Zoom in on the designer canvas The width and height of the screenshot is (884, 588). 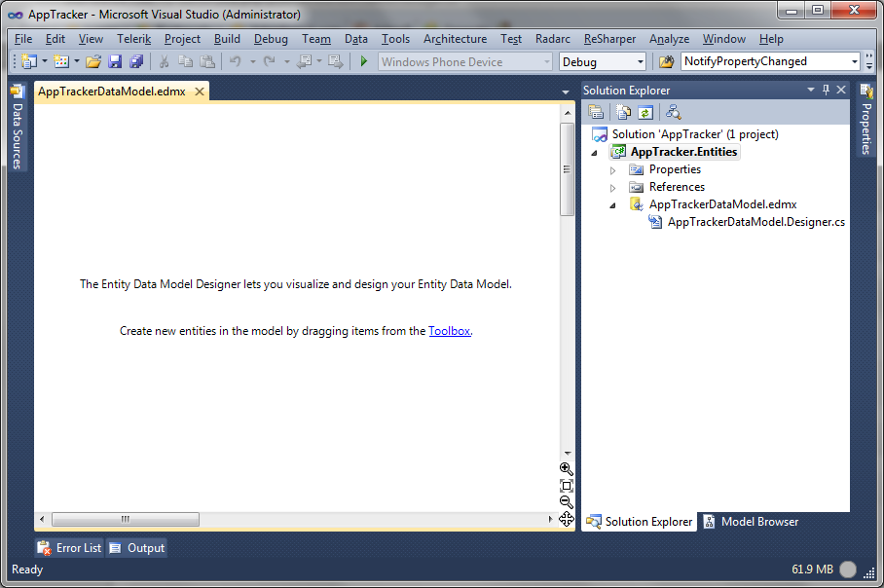click(567, 469)
